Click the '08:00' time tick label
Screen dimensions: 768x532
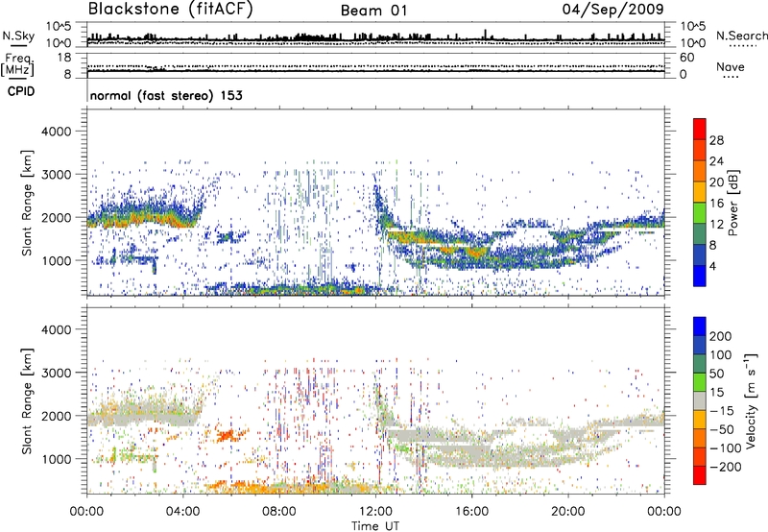coord(279,512)
